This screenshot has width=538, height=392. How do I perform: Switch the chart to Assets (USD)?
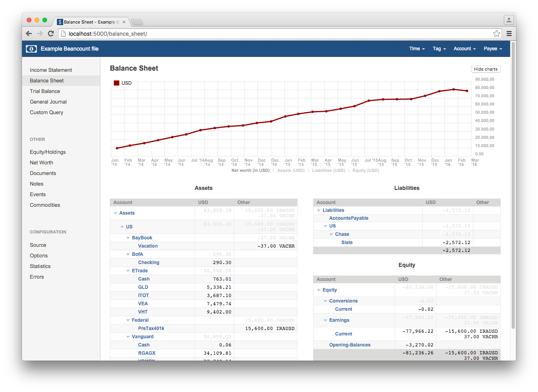[291, 170]
